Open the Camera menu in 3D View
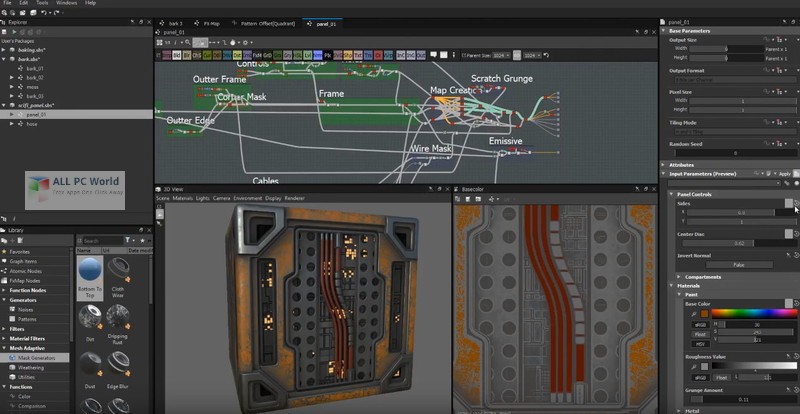The image size is (800, 414). 221,198
